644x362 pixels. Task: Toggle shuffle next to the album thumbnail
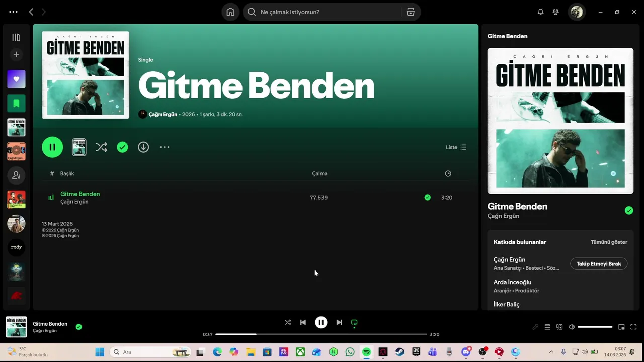click(x=101, y=147)
